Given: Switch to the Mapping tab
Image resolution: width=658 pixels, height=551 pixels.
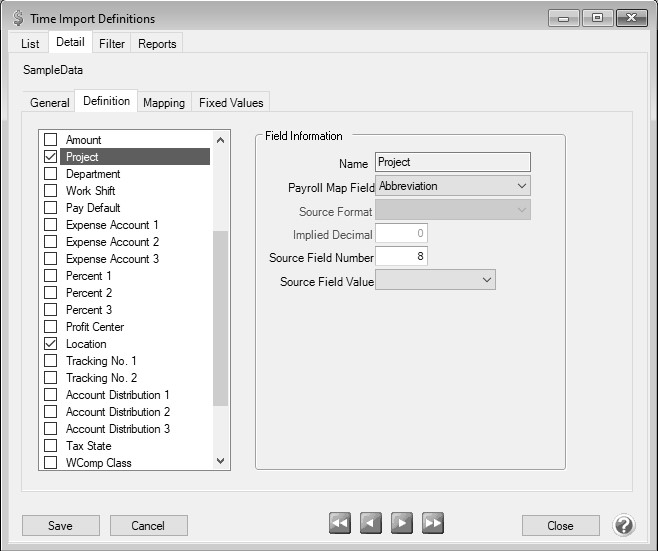Looking at the screenshot, I should point(164,103).
